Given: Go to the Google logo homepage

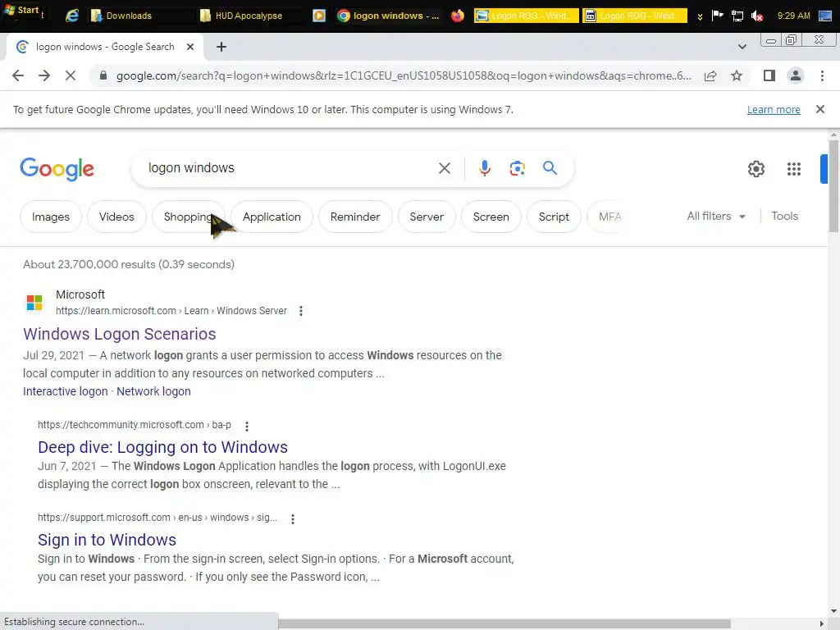Looking at the screenshot, I should click(x=57, y=169).
